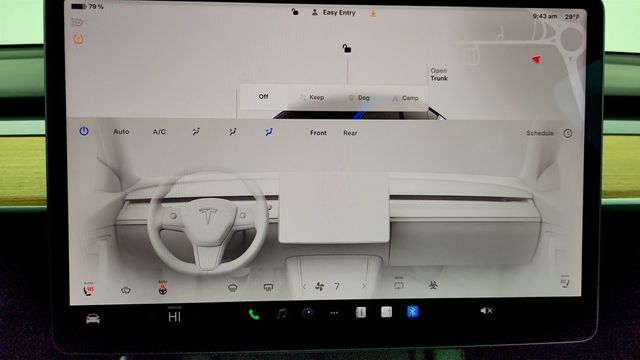The height and width of the screenshot is (360, 640).
Task: Tap the Schedule clock icon
Action: (568, 133)
